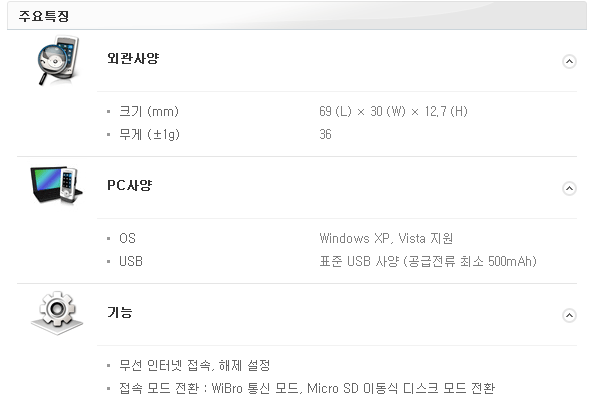Collapse the 외관사양 section with its chevron
Screen dimensions: 600x409
(569, 61)
